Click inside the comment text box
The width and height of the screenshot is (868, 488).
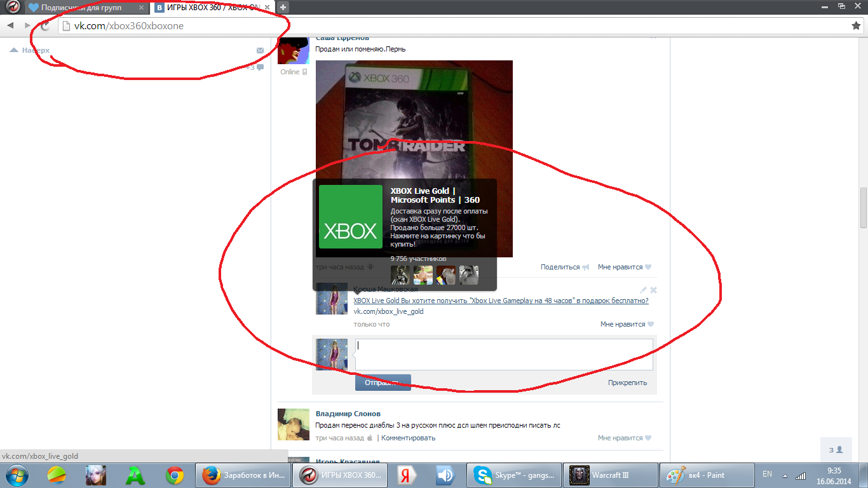click(x=503, y=355)
